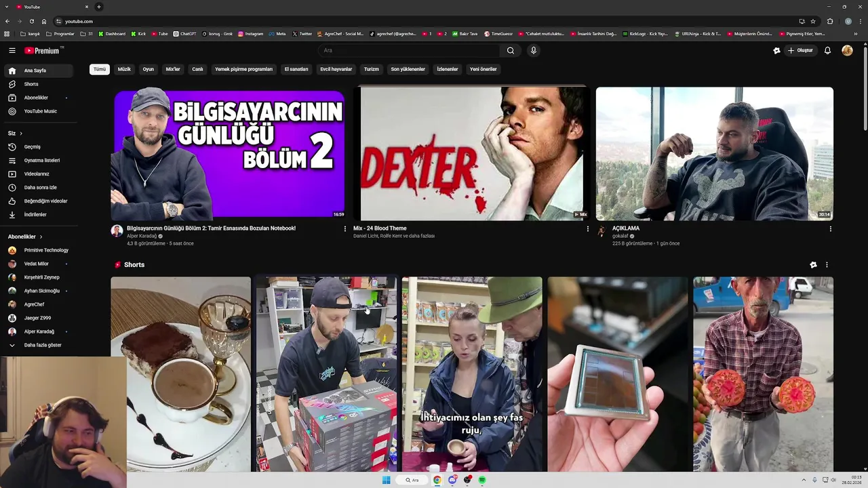Open options menu for Bilgisayarcının Günlüğü video
This screenshot has width=868, height=488.
point(344,229)
